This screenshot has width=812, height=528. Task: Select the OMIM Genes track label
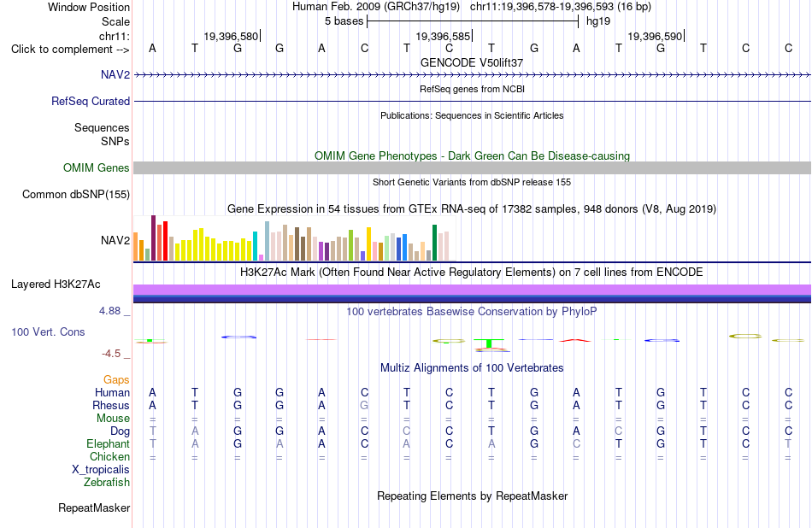(x=96, y=167)
